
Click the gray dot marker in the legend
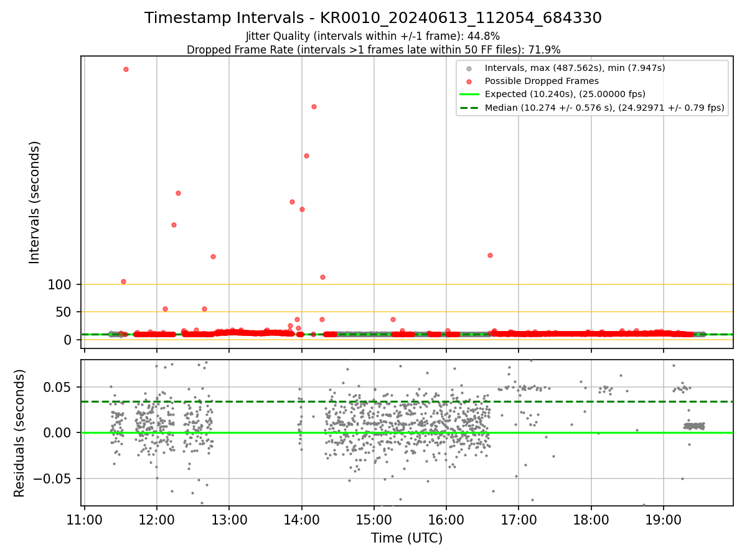pos(469,68)
